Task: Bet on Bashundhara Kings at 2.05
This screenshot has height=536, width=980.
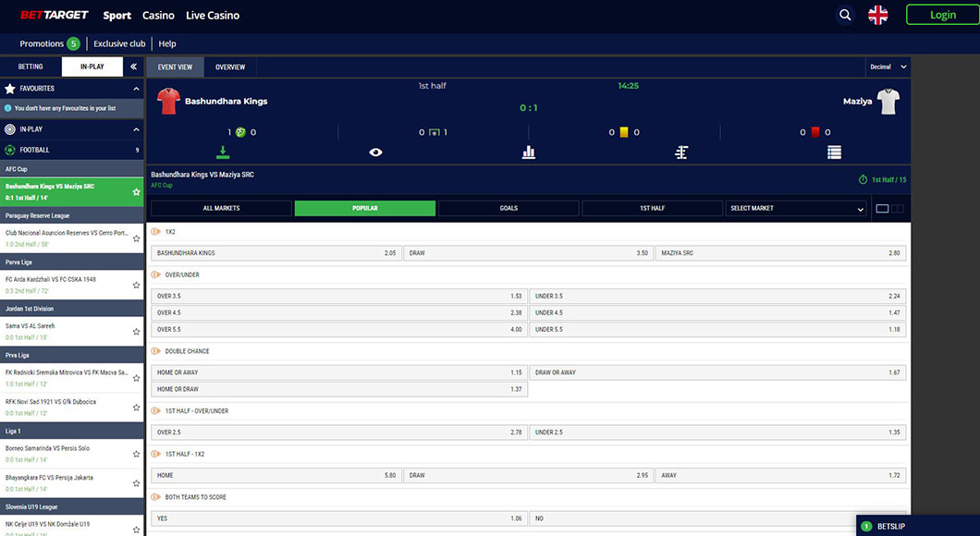Action: coord(276,253)
